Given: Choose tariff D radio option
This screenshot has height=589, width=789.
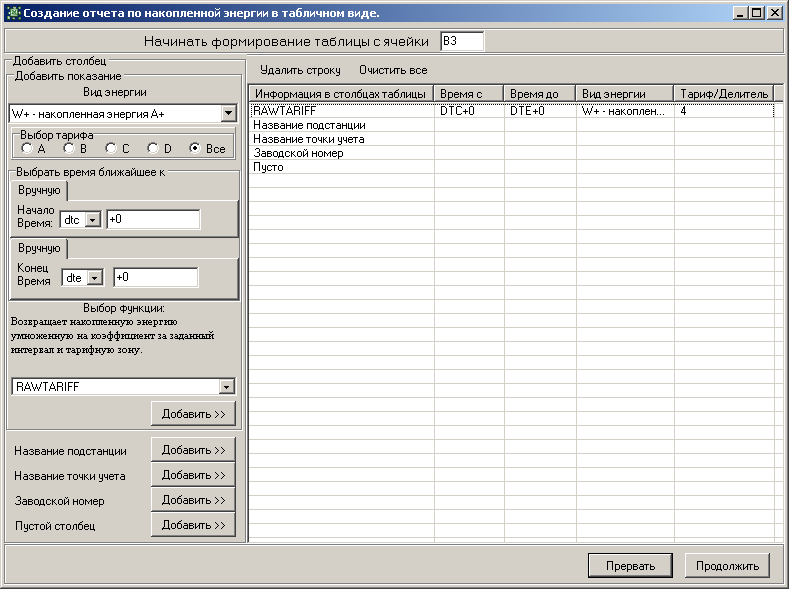Looking at the screenshot, I should click(x=153, y=148).
